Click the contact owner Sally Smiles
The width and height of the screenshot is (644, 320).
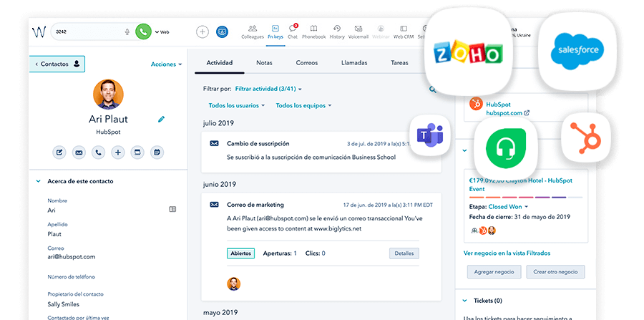63,304
